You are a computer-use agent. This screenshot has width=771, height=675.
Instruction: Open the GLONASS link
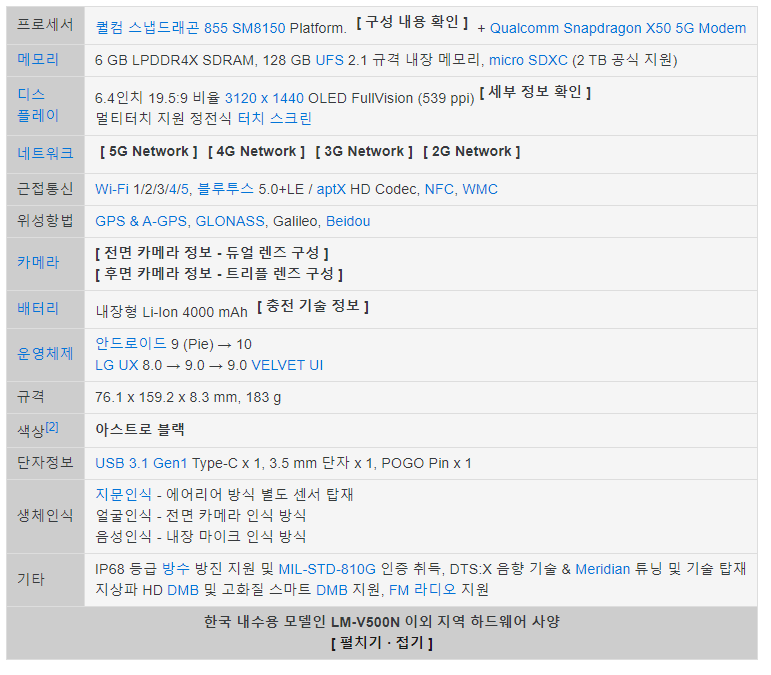tap(230, 221)
